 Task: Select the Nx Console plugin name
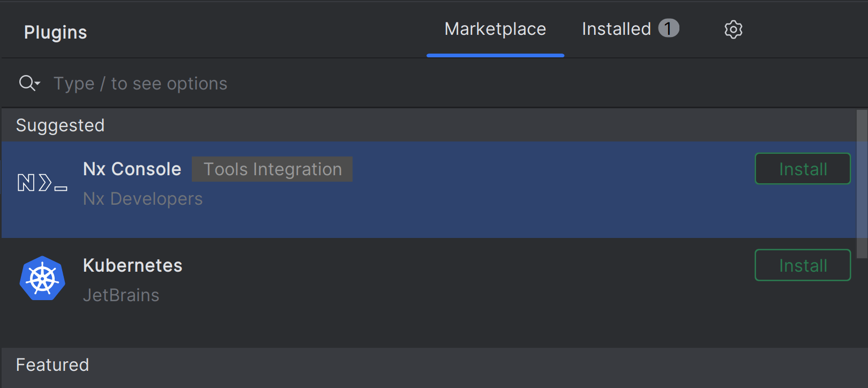pyautogui.click(x=132, y=169)
